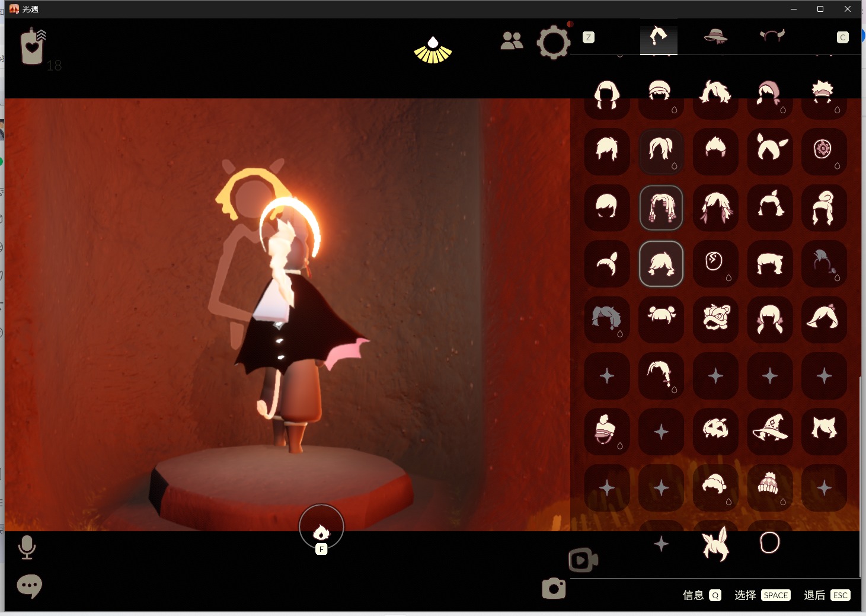
Task: Choose the hairstyle with two leaf-shaped tufts
Action: (x=769, y=151)
